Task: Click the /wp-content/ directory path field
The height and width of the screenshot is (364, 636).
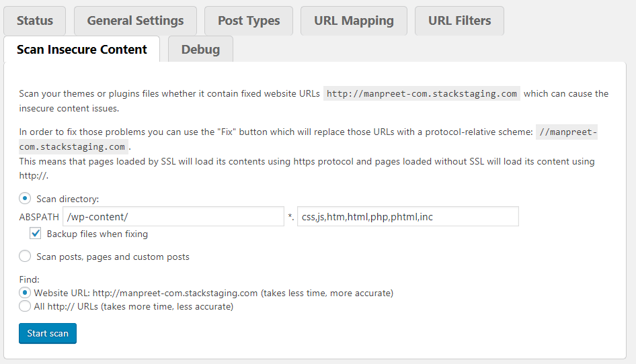Action: click(x=173, y=216)
